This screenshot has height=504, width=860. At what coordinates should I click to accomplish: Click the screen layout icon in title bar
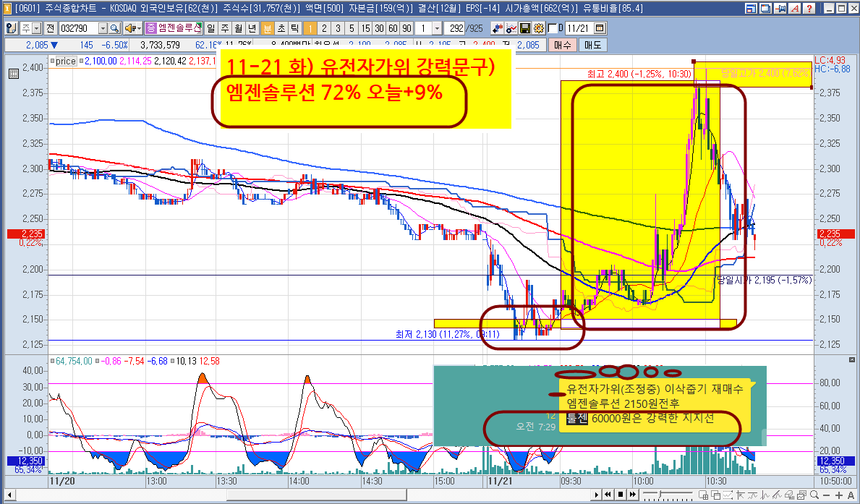point(752,8)
